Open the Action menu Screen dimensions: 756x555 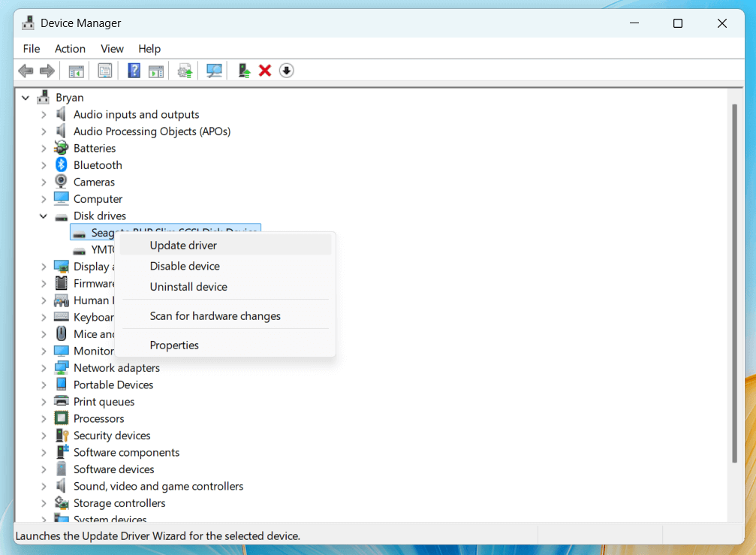pos(70,48)
